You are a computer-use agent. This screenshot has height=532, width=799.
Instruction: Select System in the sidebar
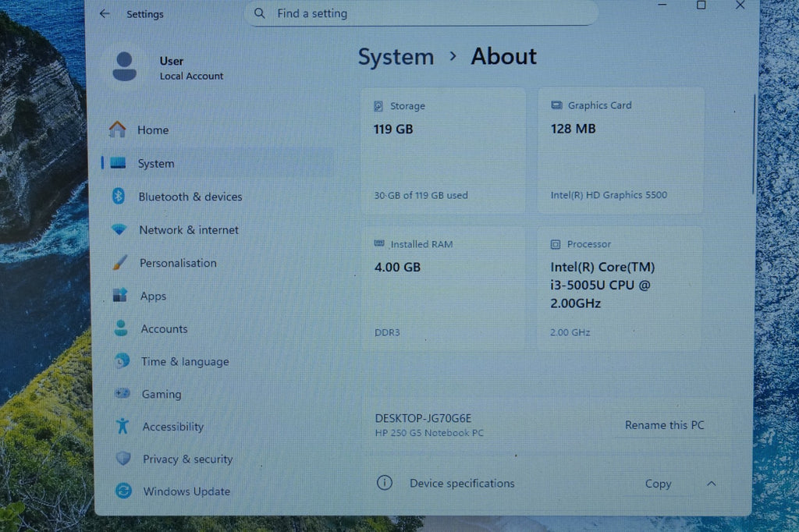pos(156,164)
